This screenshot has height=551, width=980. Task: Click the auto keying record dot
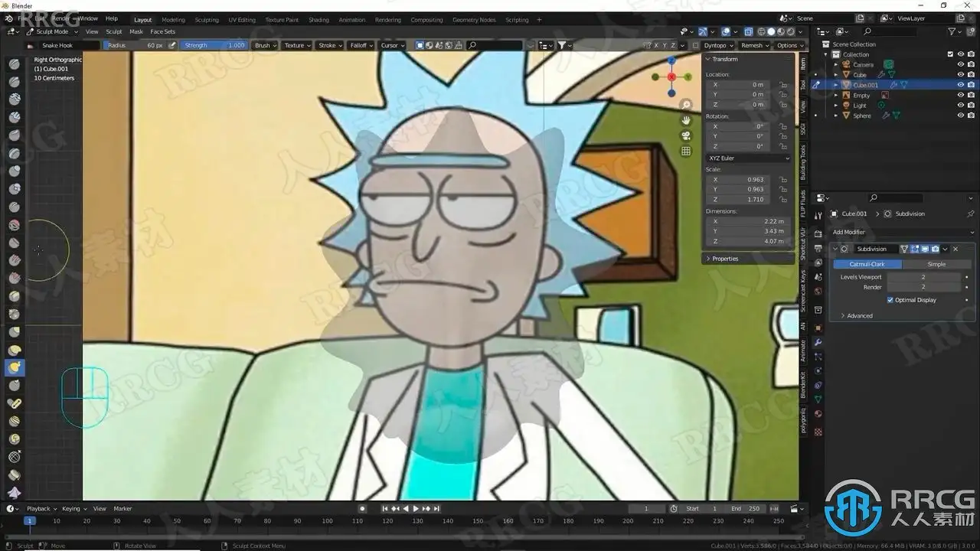[x=363, y=509]
